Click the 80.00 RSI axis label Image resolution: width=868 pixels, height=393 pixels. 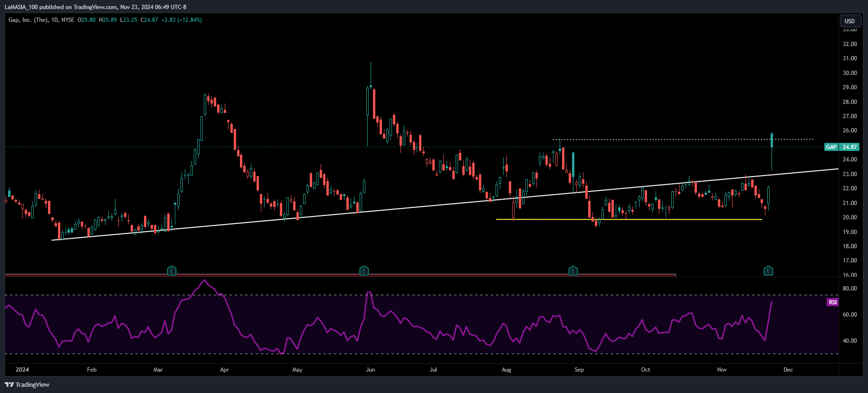pos(849,289)
